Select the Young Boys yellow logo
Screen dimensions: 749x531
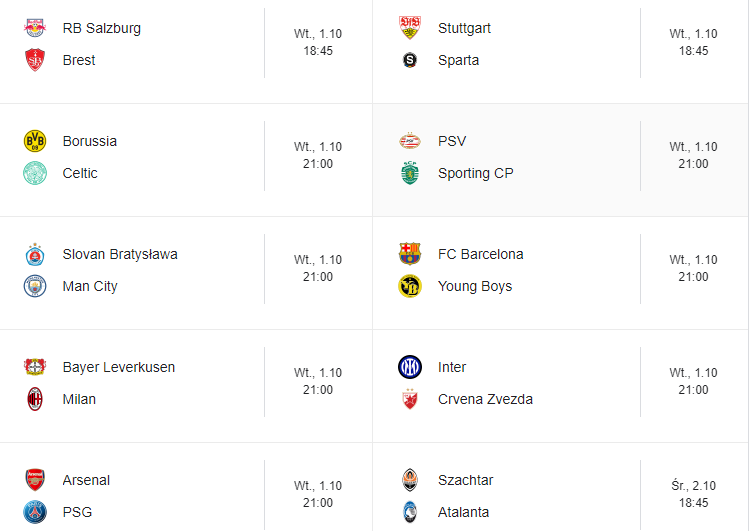tap(410, 286)
